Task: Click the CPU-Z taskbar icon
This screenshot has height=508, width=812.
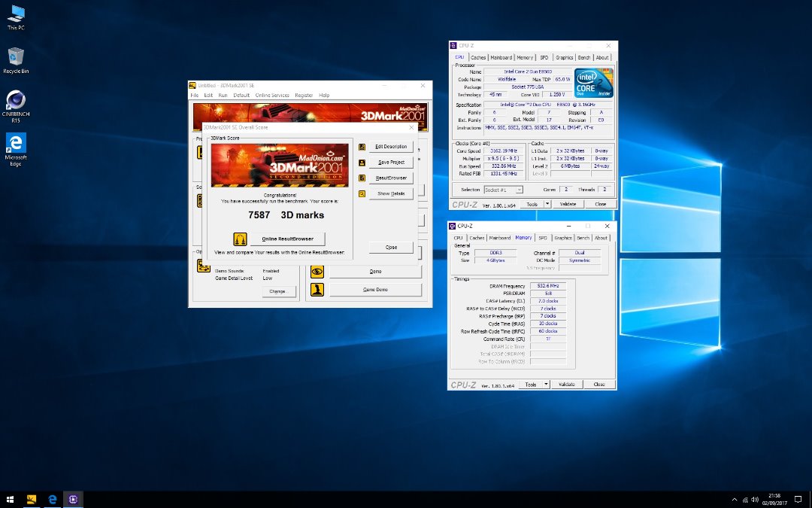Action: tap(73, 500)
